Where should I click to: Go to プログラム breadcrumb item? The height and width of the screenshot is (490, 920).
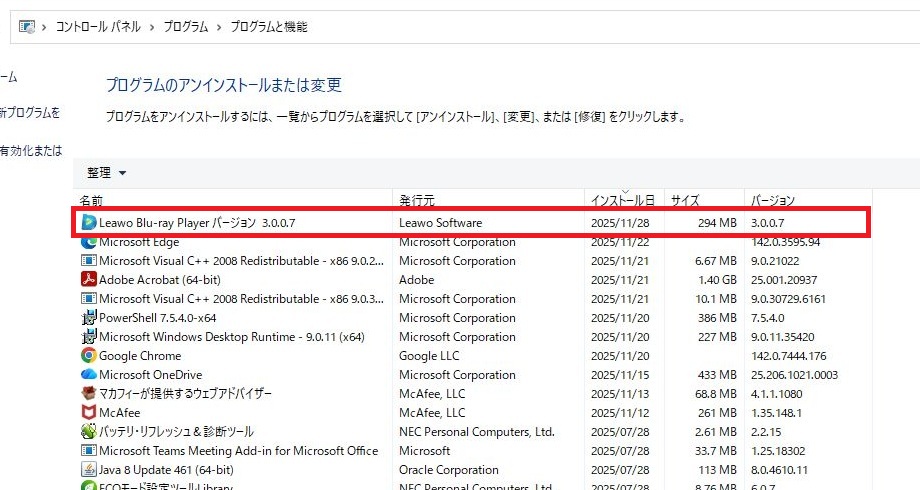[x=184, y=27]
